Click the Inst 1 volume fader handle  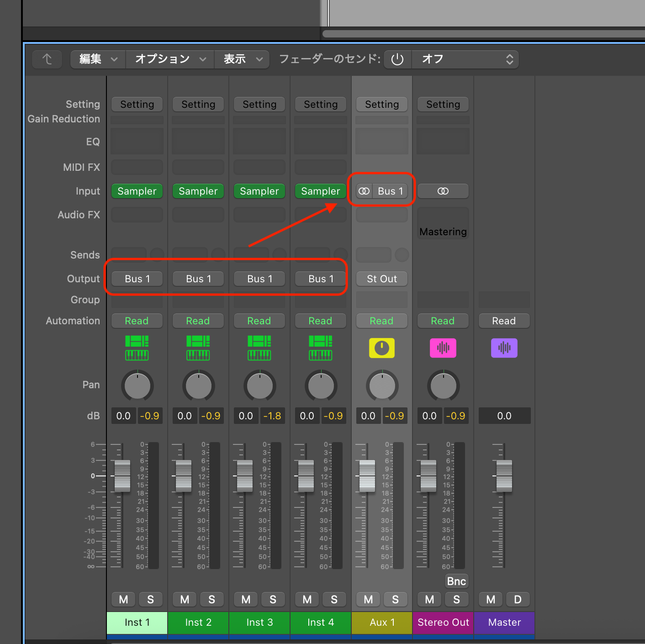coord(122,476)
